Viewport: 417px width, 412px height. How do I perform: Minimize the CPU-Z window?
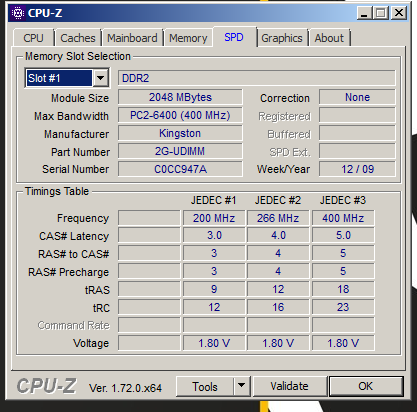click(x=364, y=13)
